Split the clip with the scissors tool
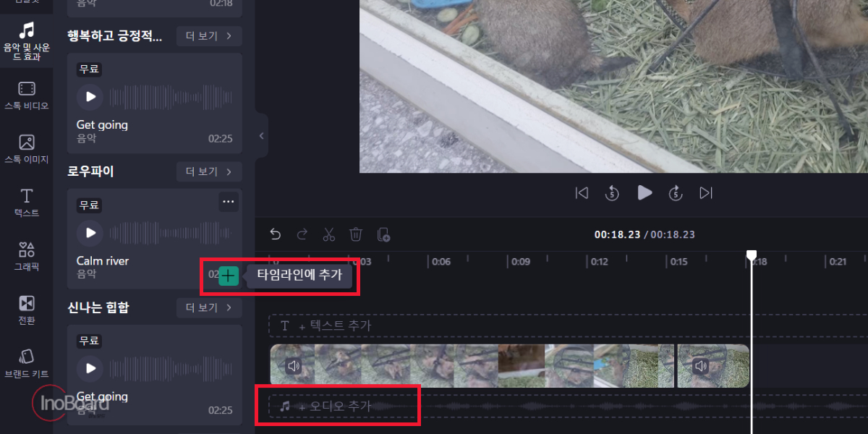This screenshot has height=434, width=868. pyautogui.click(x=329, y=234)
